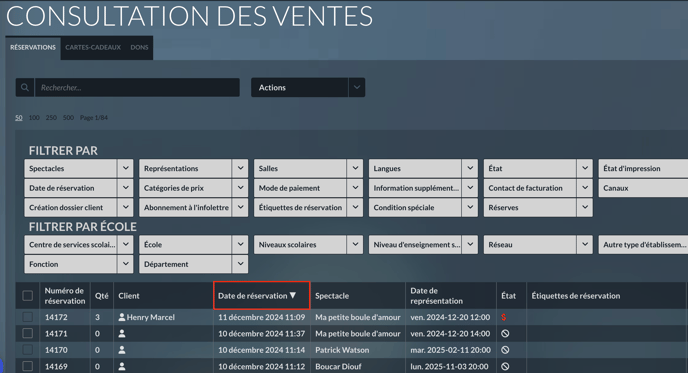Toggle the select-all checkbox in the table header

click(28, 296)
